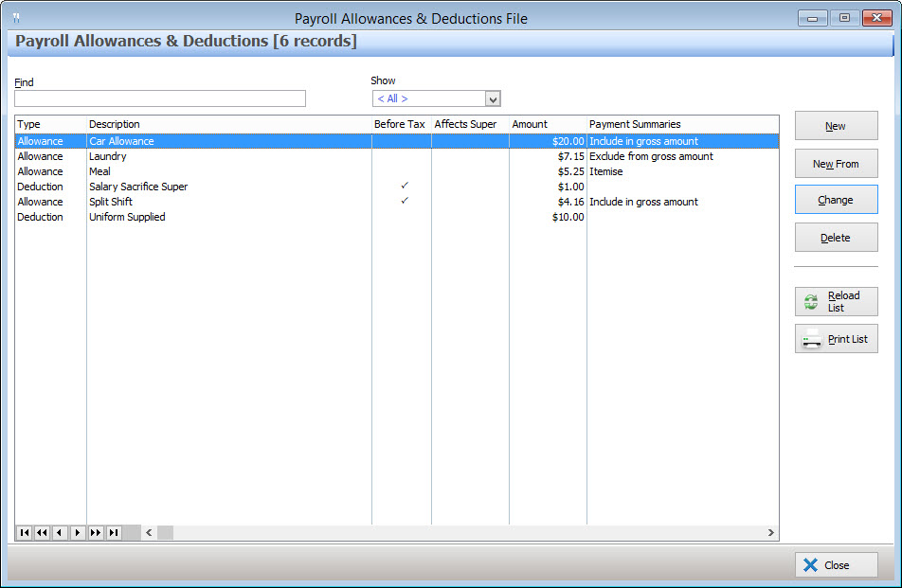Jump to the last record

113,532
